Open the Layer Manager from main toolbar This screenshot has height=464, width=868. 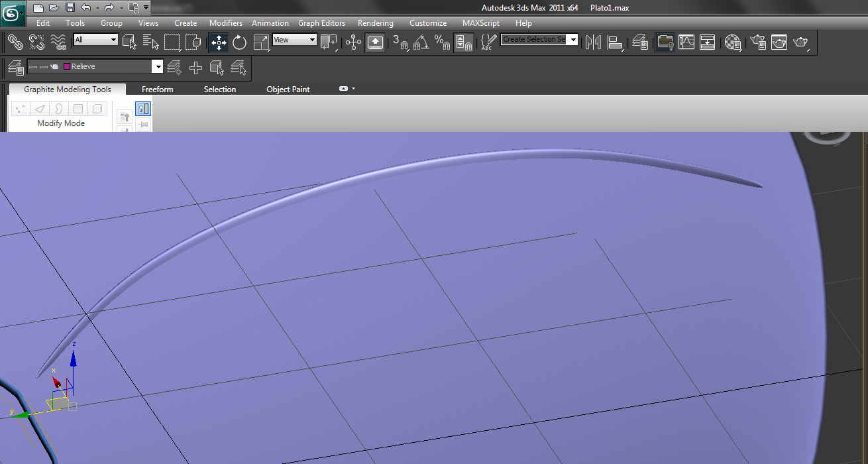tap(639, 42)
